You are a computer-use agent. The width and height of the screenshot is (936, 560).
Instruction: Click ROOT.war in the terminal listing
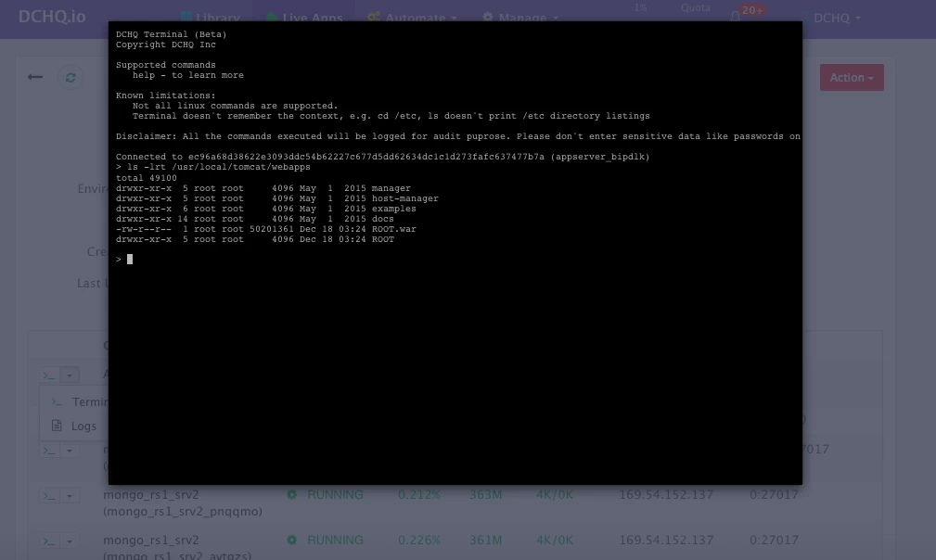pos(394,229)
